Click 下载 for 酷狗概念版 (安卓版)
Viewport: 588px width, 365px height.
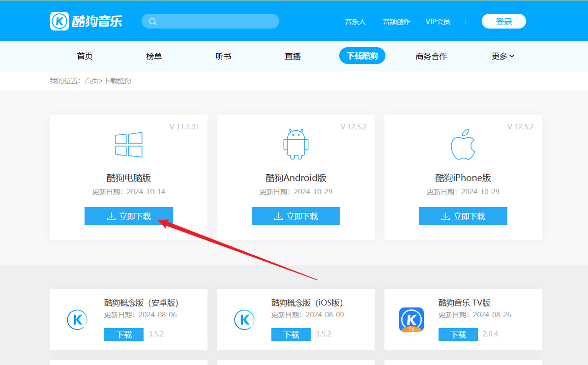pyautogui.click(x=124, y=334)
